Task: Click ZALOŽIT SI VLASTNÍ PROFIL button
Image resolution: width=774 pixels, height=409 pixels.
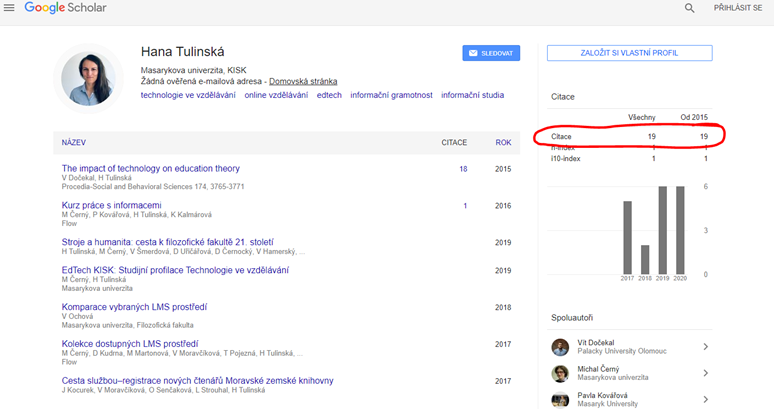Action: pyautogui.click(x=629, y=53)
